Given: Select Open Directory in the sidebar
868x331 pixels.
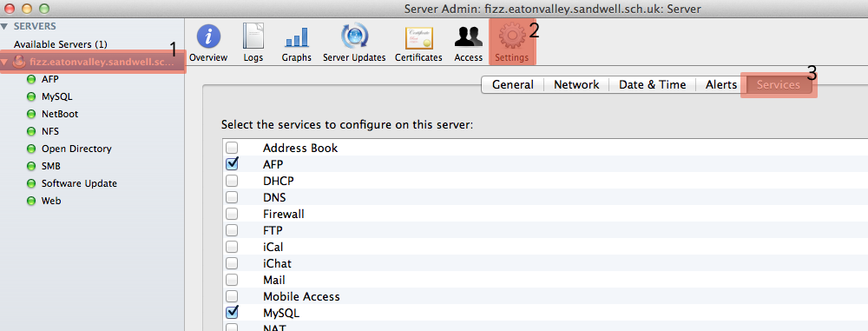Looking at the screenshot, I should pos(76,149).
